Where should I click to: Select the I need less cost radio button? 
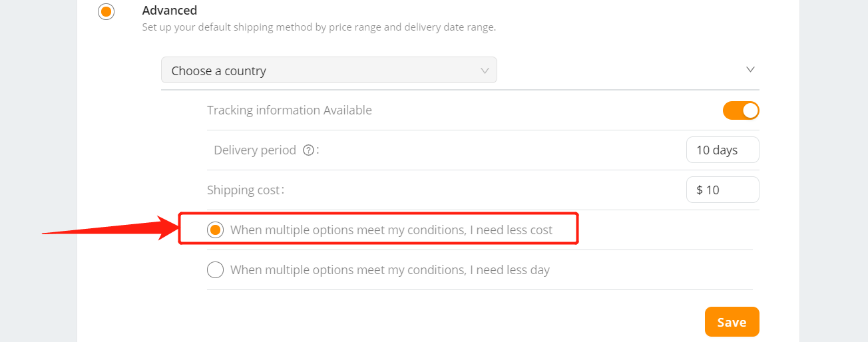click(x=215, y=230)
